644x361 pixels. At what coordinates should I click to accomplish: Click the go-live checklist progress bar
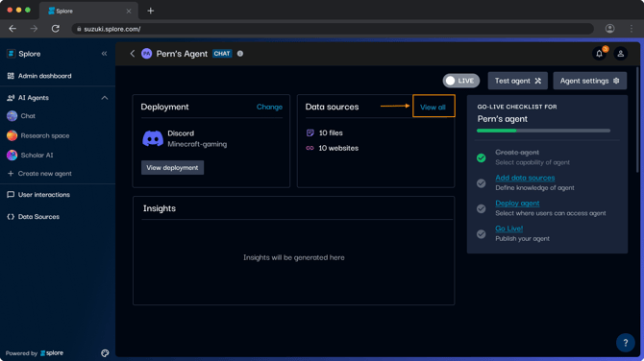click(543, 131)
